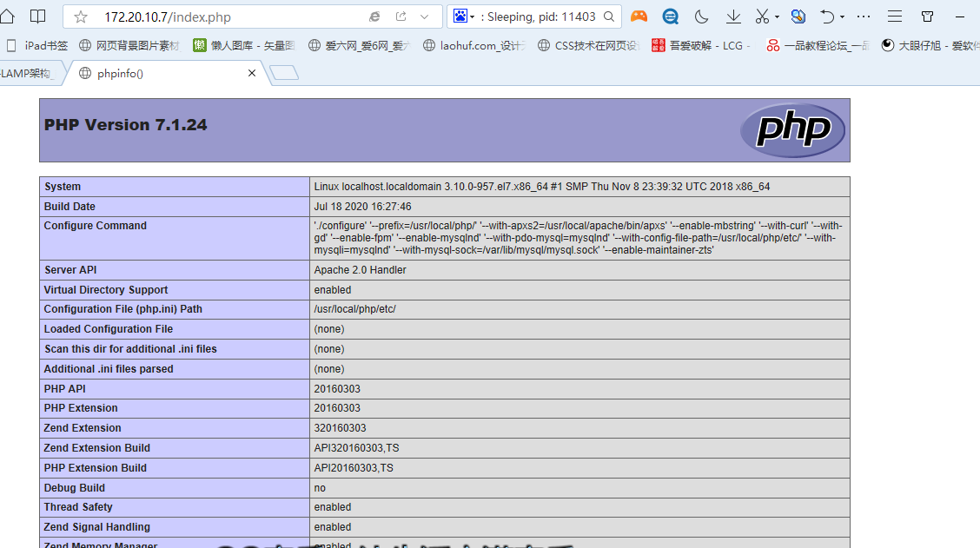Open the hamburger main menu
The height and width of the screenshot is (548, 980).
coord(895,17)
